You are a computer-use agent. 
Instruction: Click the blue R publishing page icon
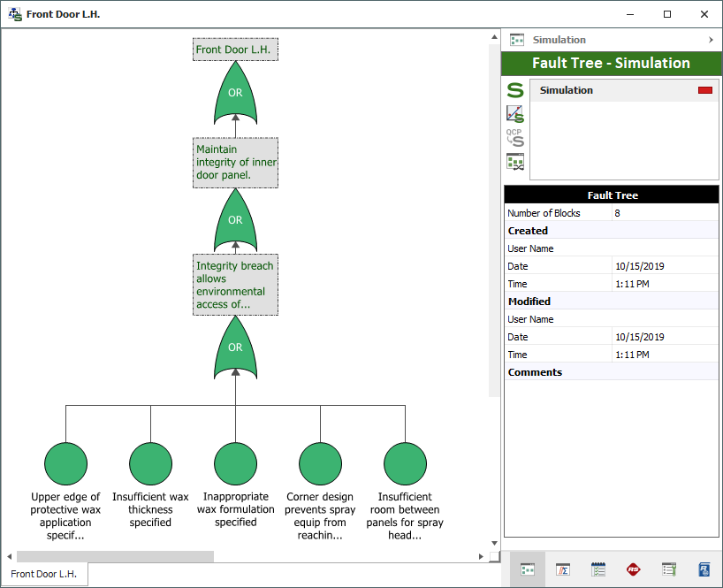click(704, 570)
